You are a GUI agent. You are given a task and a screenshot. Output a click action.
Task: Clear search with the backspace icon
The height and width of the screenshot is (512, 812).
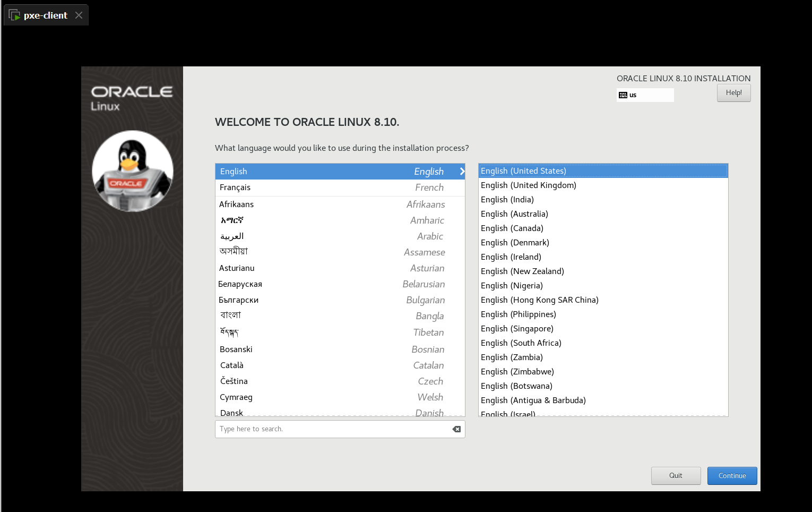456,429
